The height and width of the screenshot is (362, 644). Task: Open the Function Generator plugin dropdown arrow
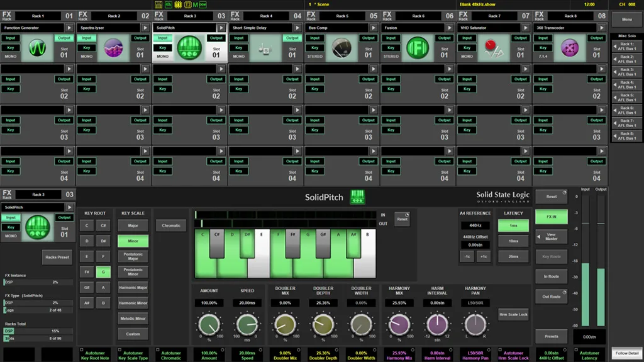[69, 28]
